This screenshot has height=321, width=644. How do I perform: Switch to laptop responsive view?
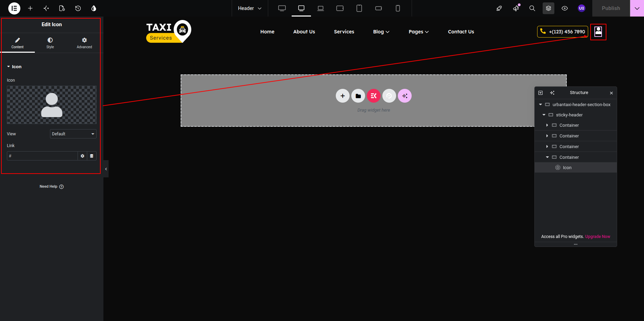321,8
